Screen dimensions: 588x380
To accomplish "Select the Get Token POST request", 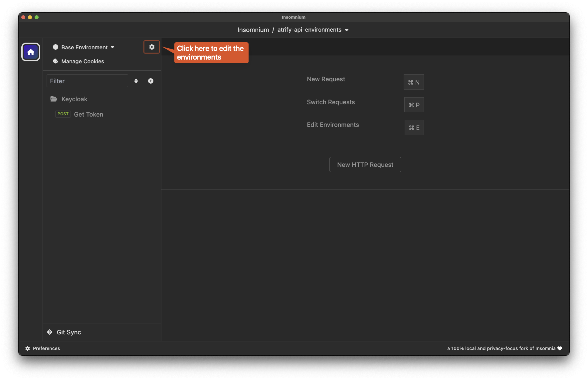I will tap(88, 114).
